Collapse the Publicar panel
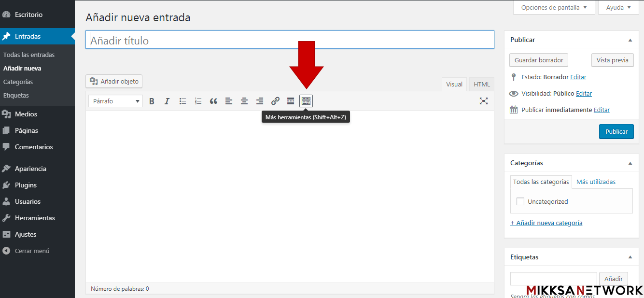The width and height of the screenshot is (644, 298). point(630,40)
